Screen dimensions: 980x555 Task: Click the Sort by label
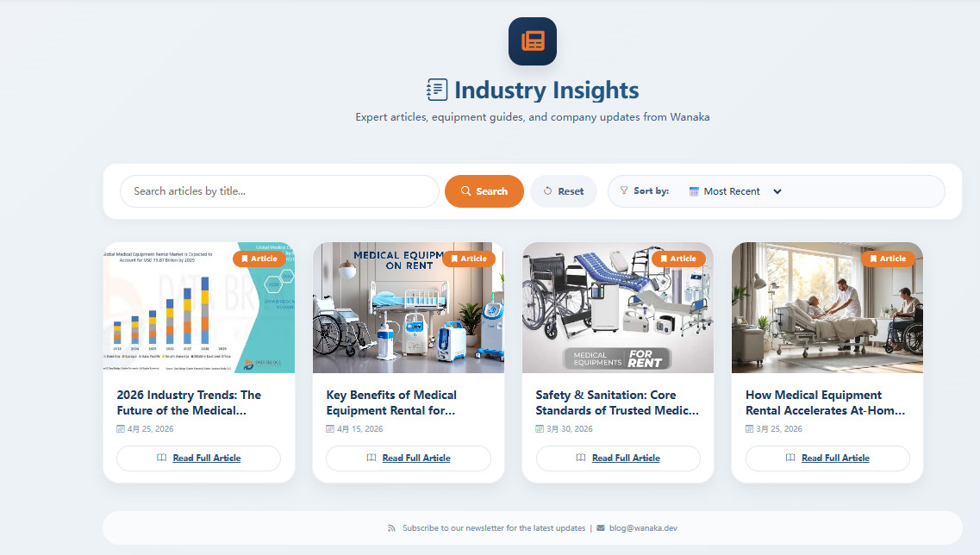pyautogui.click(x=652, y=191)
